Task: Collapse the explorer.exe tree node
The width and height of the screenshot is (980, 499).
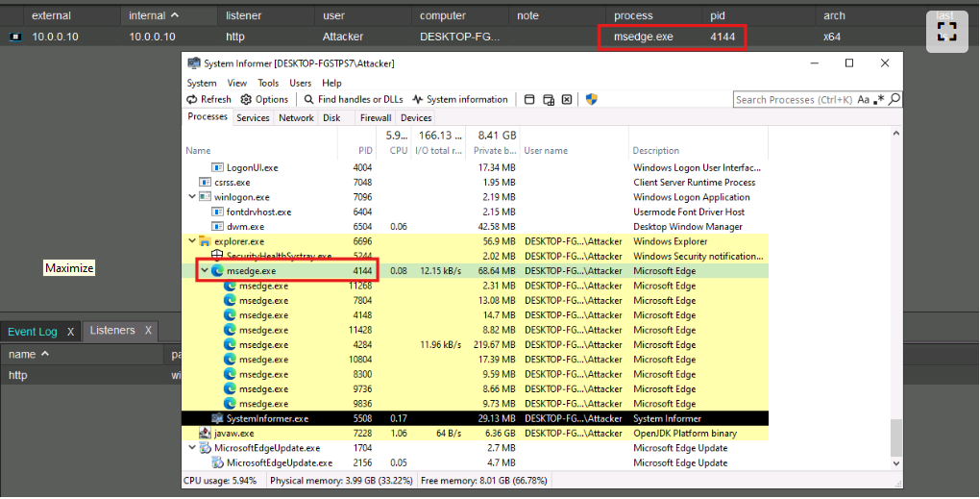Action: tap(192, 241)
